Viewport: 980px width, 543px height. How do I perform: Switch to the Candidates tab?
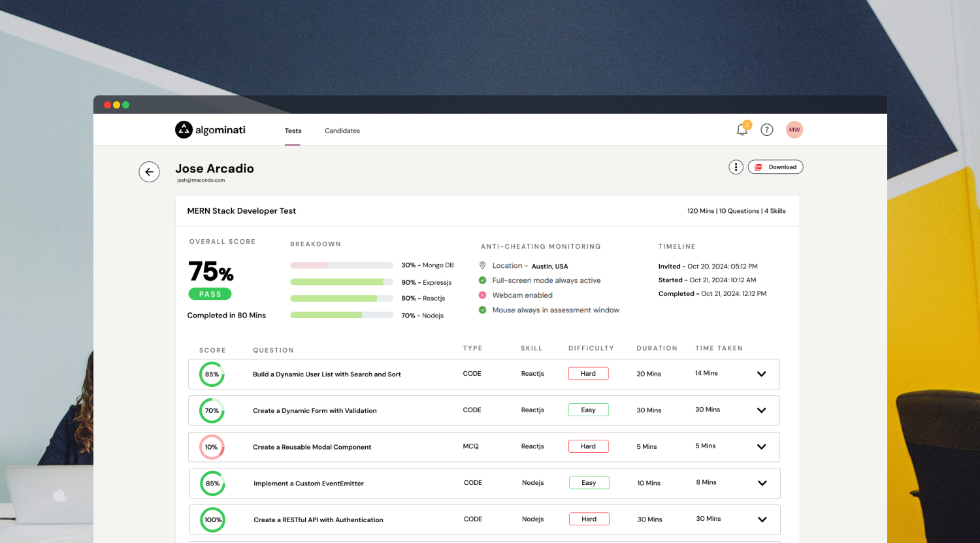[342, 131]
